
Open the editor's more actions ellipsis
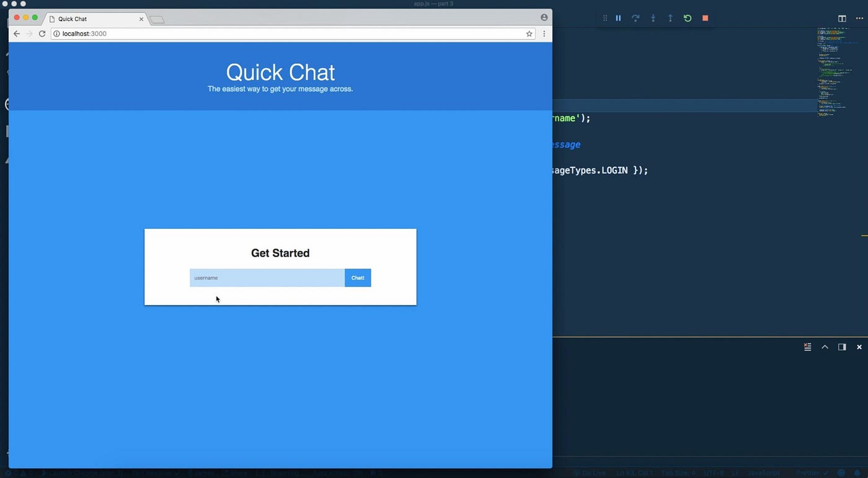point(859,19)
